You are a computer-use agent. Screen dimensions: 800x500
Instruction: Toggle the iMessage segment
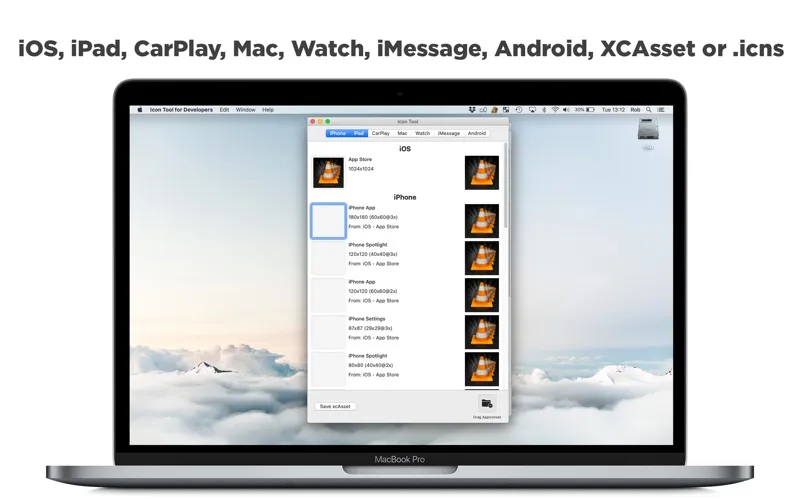click(x=449, y=133)
